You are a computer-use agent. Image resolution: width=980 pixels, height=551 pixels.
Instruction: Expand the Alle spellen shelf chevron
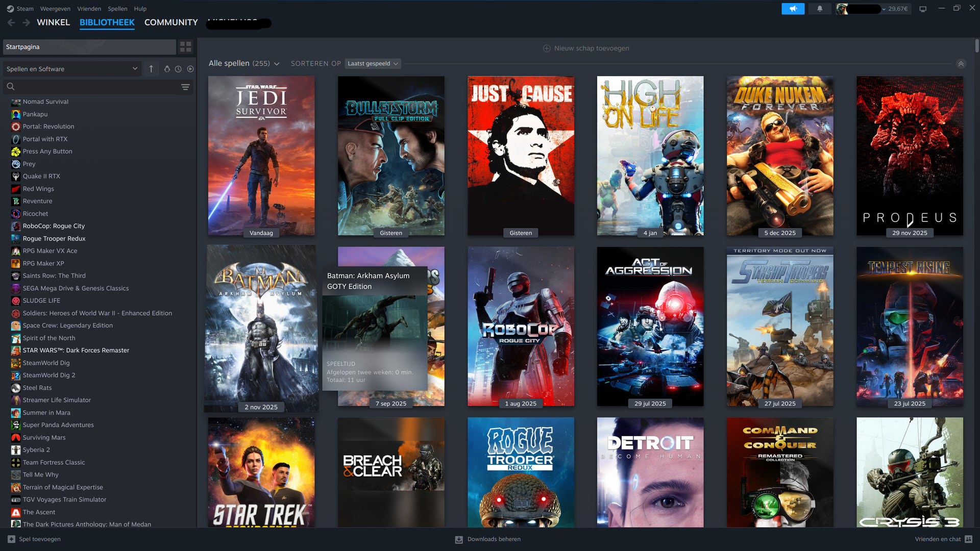click(x=277, y=64)
